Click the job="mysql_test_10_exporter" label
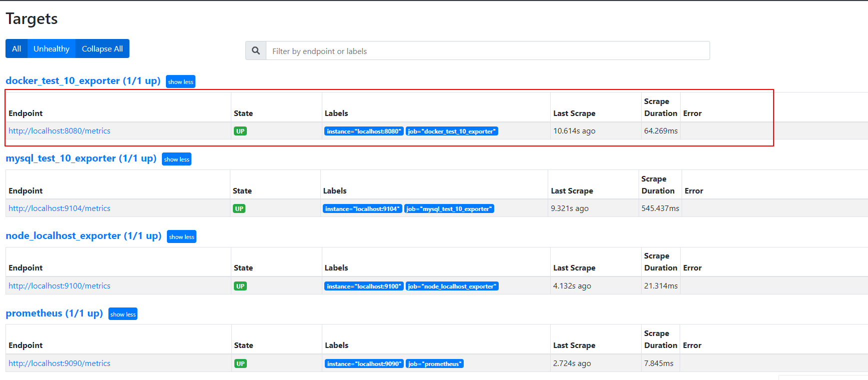This screenshot has width=868, height=380. (x=449, y=208)
